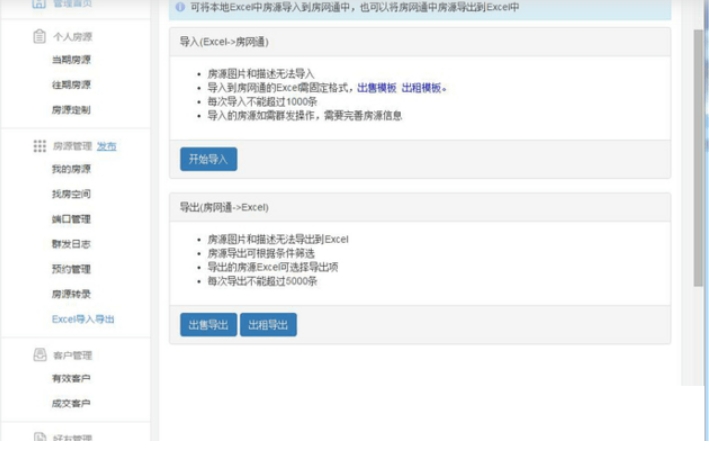Click the vertical scrollbar thumb
This screenshot has height=463, width=709.
point(699,158)
